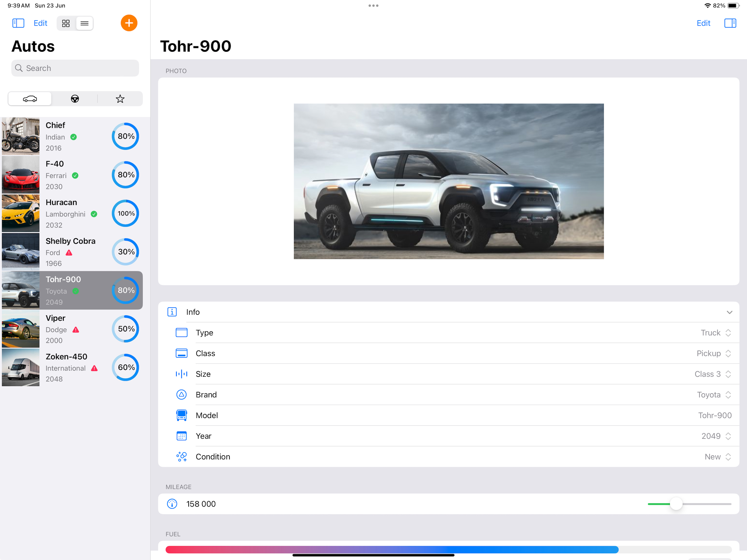Viewport: 747px width, 560px height.
Task: Click the Zoken-450 truck thumbnail
Action: [x=21, y=367]
